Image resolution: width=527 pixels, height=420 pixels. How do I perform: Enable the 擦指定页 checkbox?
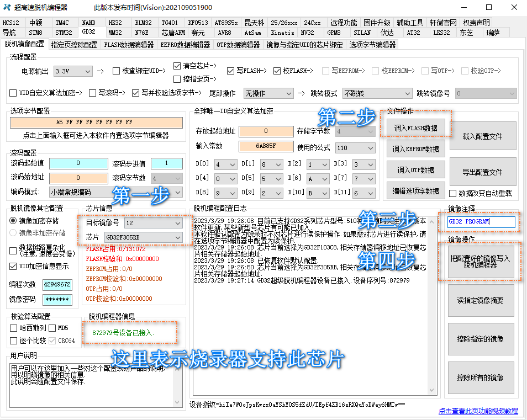click(x=177, y=79)
